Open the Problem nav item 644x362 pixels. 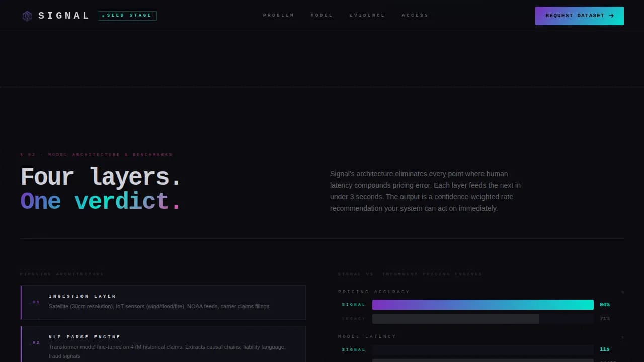click(278, 15)
